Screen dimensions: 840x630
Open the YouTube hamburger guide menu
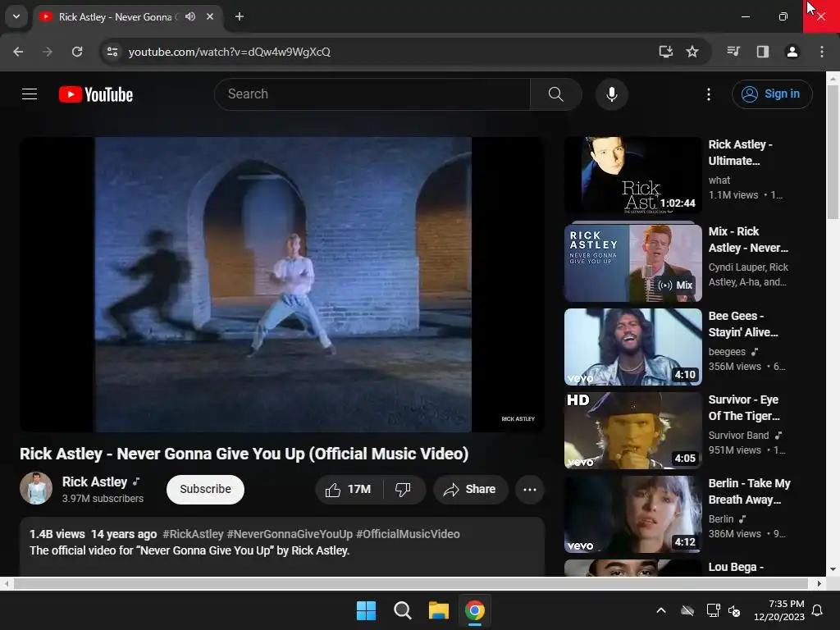pos(30,94)
